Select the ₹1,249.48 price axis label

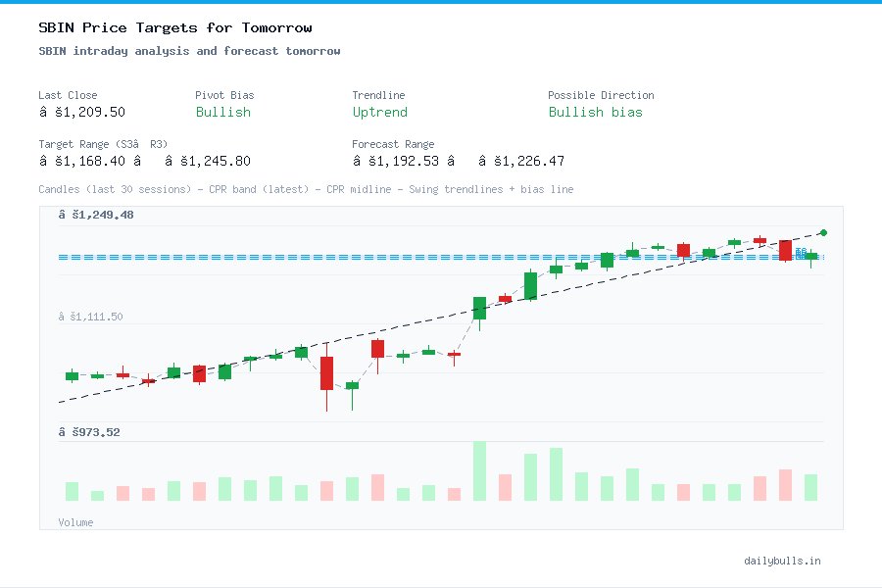coord(95,214)
